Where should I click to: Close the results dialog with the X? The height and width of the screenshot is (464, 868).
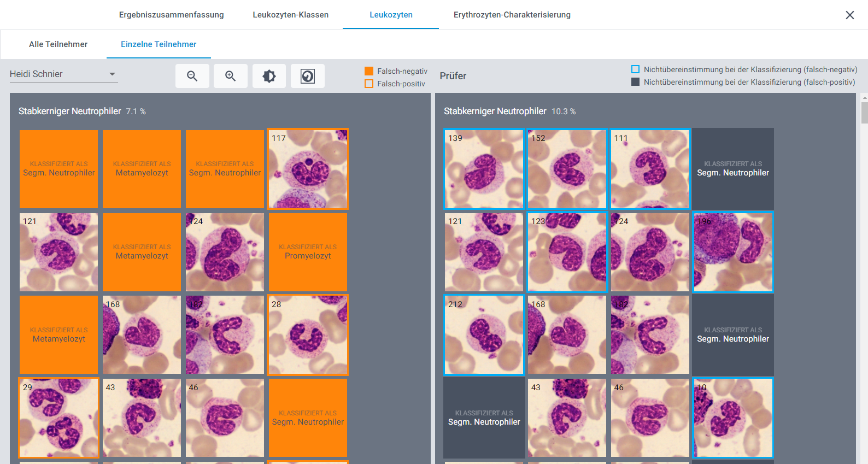[849, 15]
